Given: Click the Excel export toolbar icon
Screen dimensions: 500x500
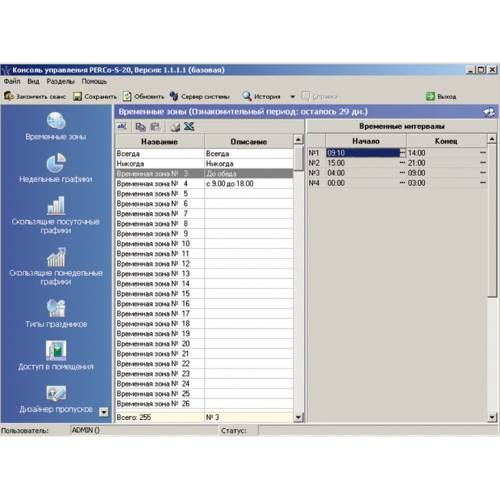Looking at the screenshot, I should (x=189, y=127).
